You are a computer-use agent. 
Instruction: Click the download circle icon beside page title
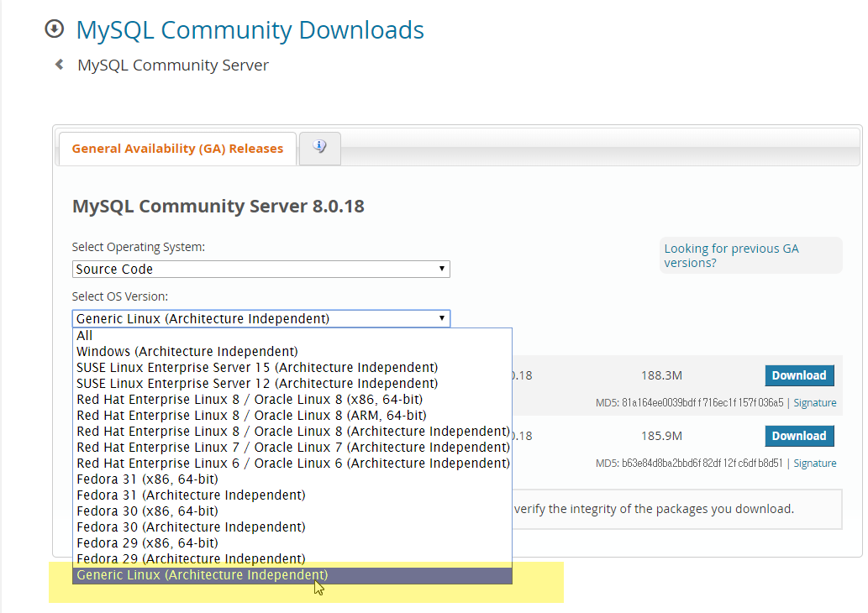[x=55, y=29]
